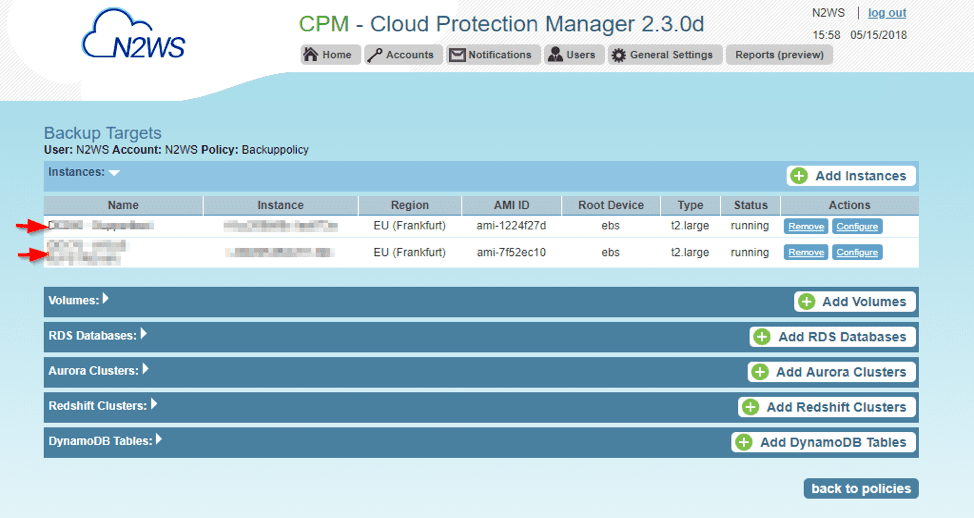Click the Add Volumes button
Screen dimensions: 974x518
(x=855, y=302)
